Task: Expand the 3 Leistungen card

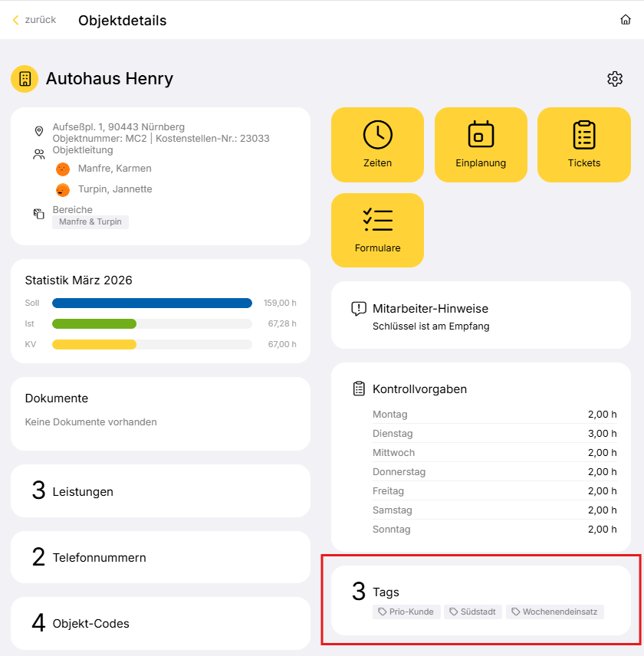Action: pos(160,491)
